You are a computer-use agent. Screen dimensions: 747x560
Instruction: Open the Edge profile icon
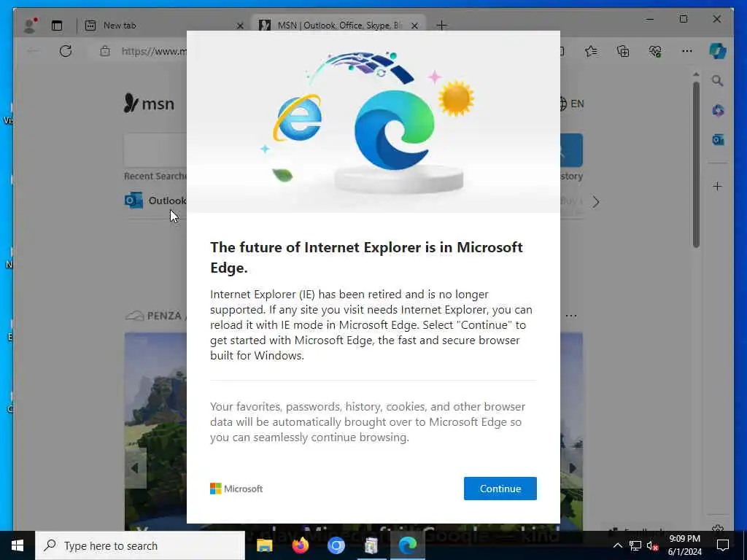click(x=31, y=26)
